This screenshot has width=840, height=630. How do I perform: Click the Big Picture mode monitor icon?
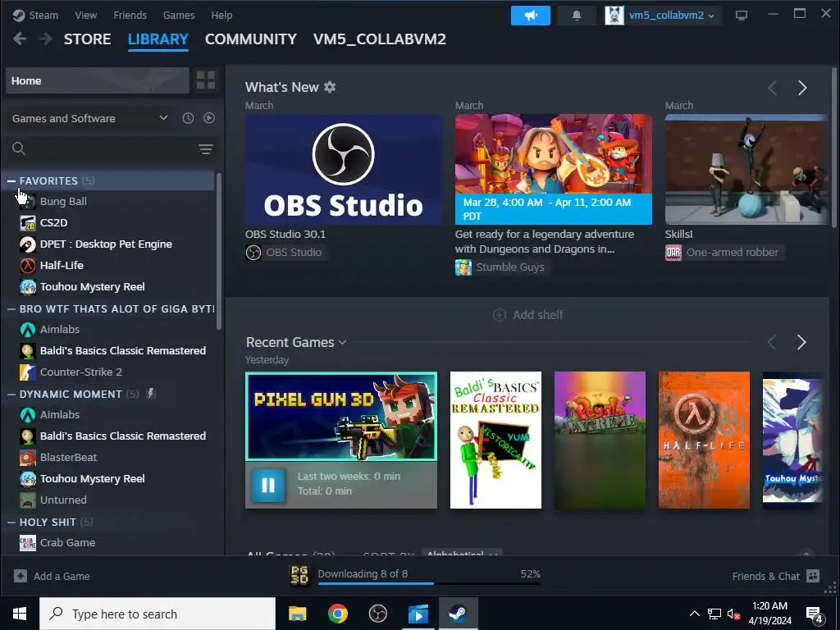pos(742,16)
